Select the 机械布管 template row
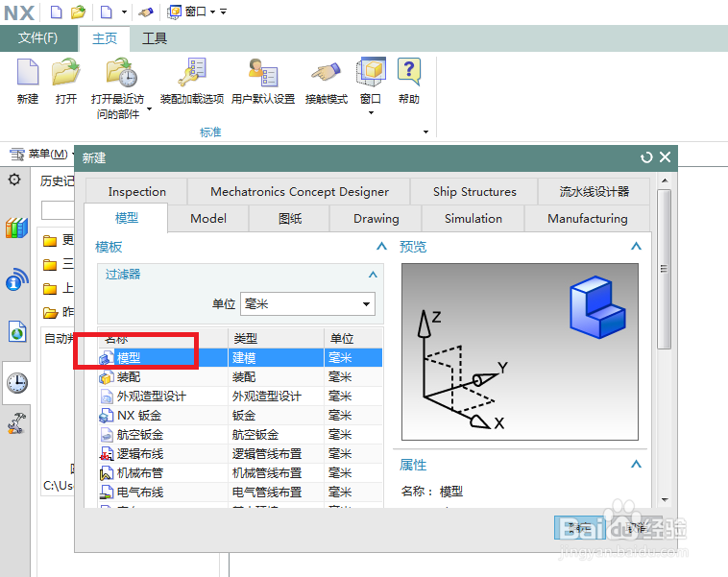This screenshot has height=577, width=728. coord(240,473)
